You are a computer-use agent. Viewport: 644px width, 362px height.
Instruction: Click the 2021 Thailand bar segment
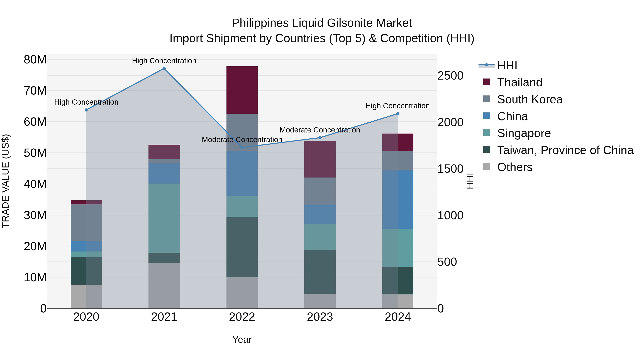(164, 152)
